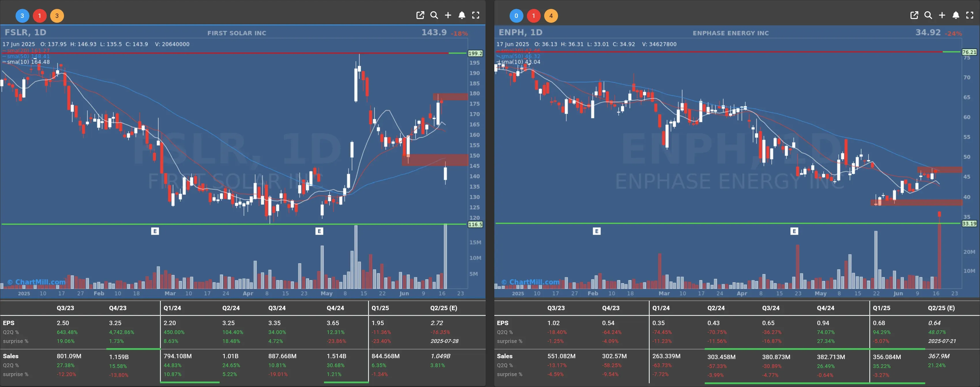980x387 pixels.
Task: Click FIRST SOLAR INC title text
Action: pos(237,33)
